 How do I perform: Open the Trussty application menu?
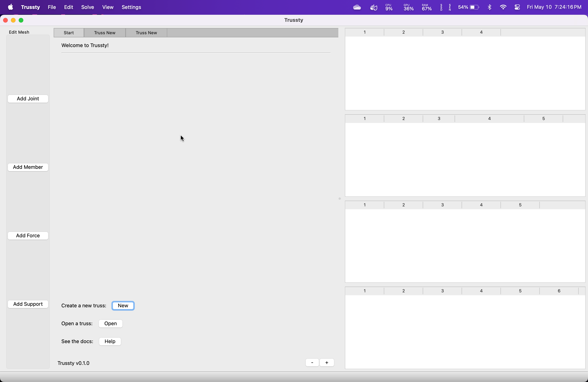click(30, 7)
